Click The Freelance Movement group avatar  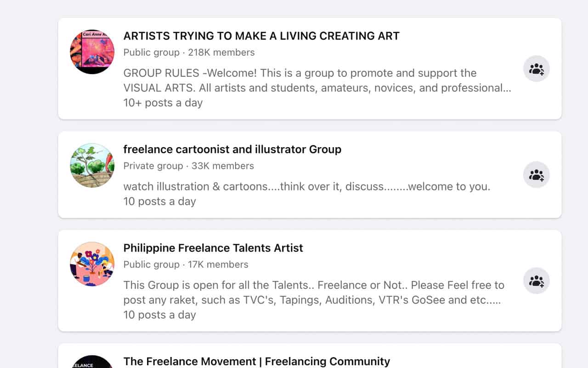coord(92,362)
